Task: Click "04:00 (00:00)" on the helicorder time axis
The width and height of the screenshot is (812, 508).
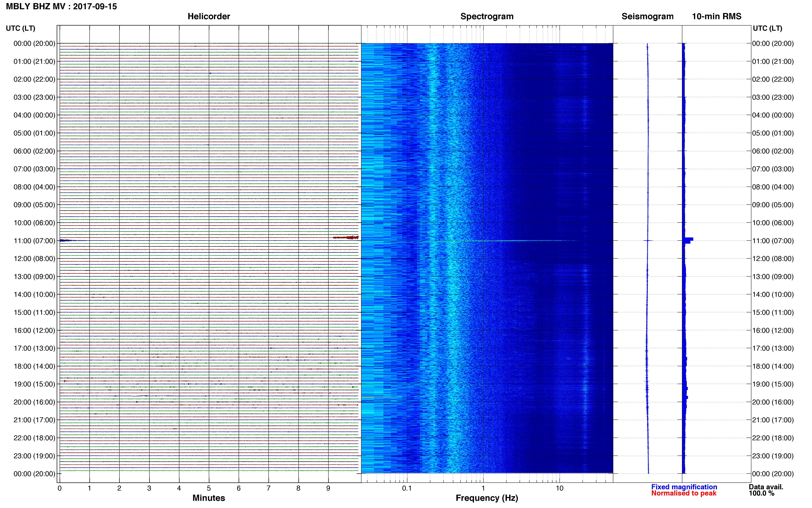Action: tap(34, 115)
